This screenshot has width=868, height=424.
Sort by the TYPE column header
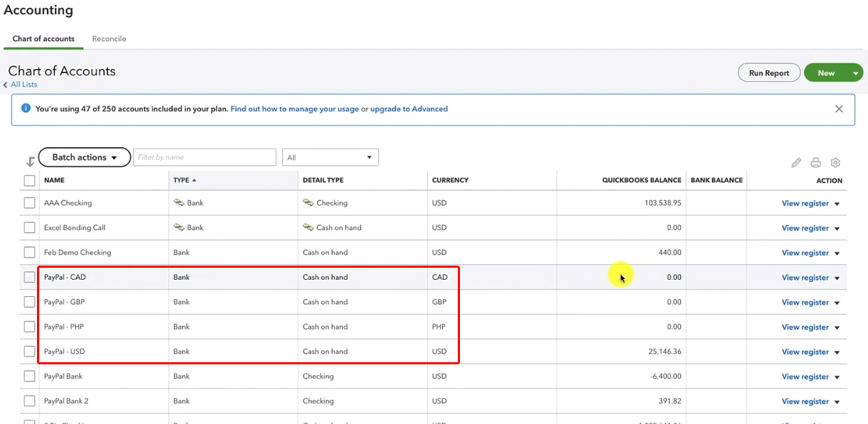pyautogui.click(x=185, y=180)
